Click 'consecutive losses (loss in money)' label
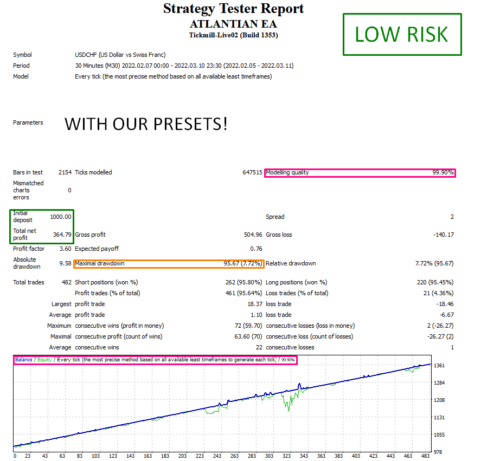500x461 pixels. (x=310, y=326)
